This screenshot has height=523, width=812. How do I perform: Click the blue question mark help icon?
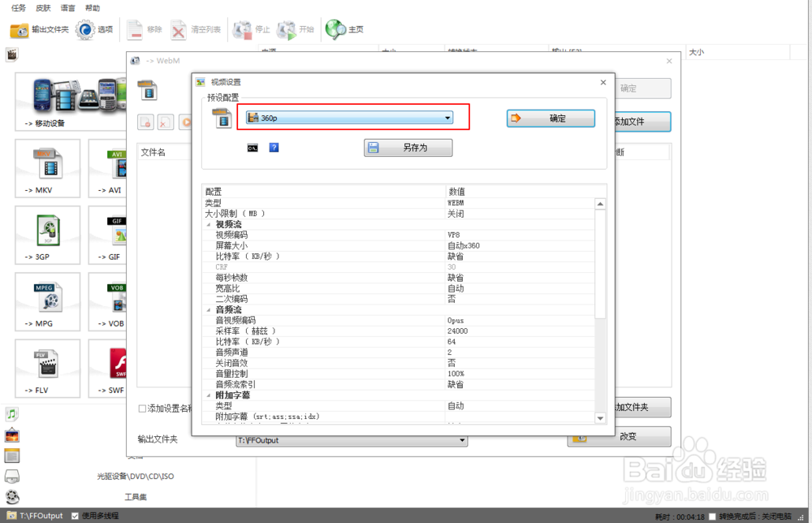[x=274, y=148]
